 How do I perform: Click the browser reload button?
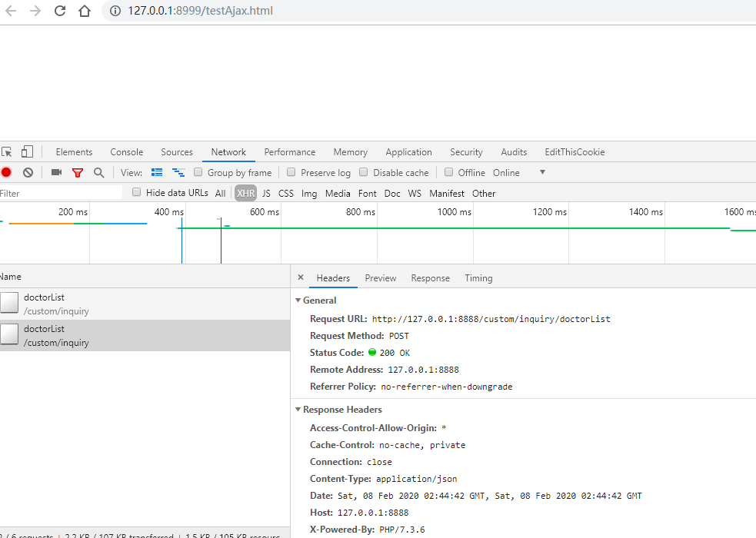coord(60,12)
